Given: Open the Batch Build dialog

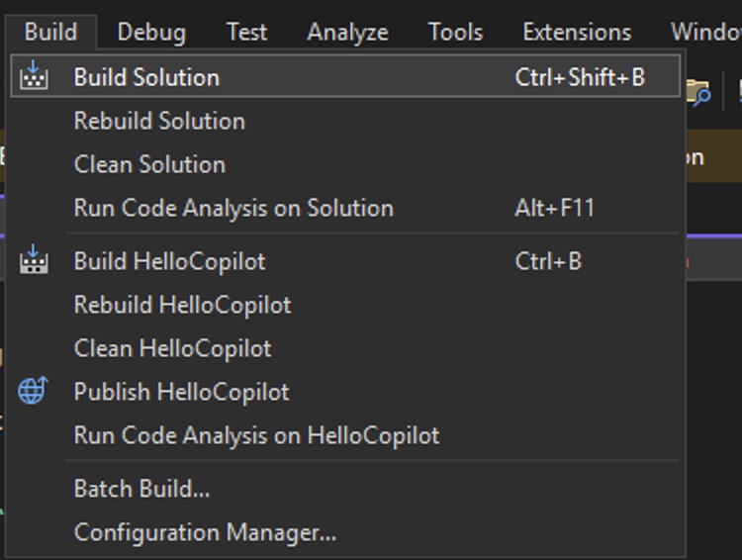Looking at the screenshot, I should coord(141,489).
